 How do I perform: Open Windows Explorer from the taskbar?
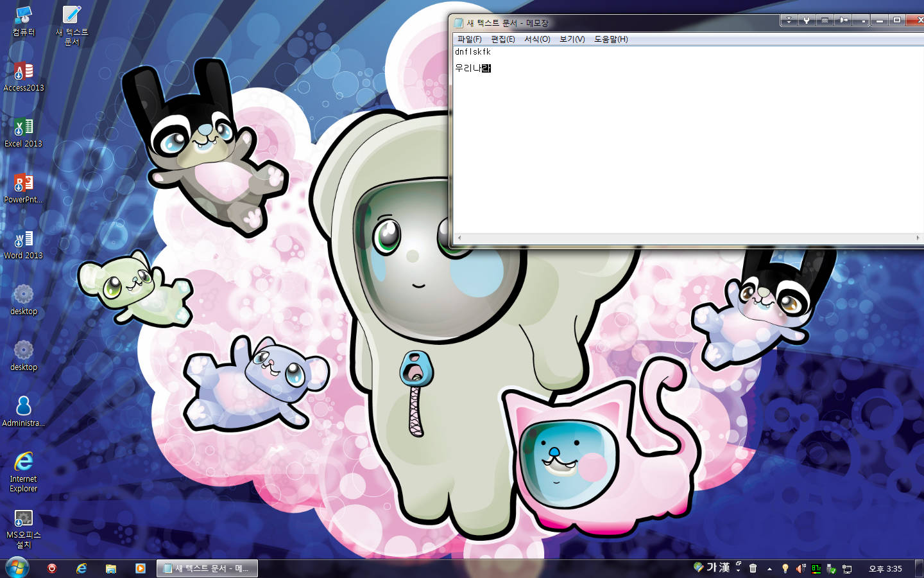coord(111,568)
